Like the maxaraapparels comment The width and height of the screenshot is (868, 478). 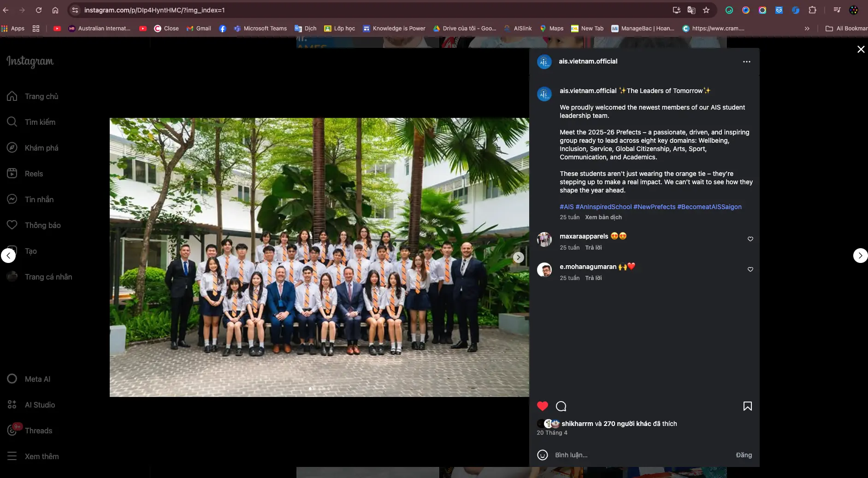[x=750, y=239]
